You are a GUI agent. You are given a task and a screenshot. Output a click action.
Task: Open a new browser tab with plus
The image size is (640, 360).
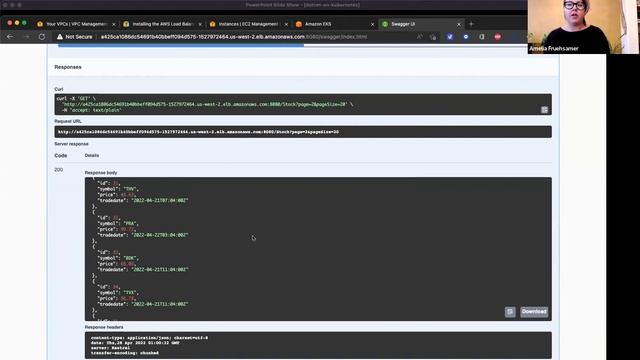tap(471, 24)
